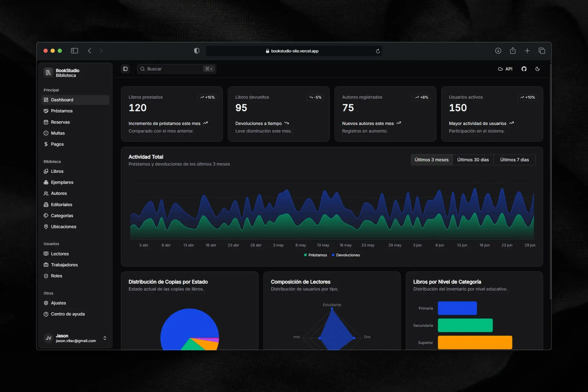Screen dimensions: 588x392
Task: Open Préstamos in sidebar
Action: [x=62, y=111]
